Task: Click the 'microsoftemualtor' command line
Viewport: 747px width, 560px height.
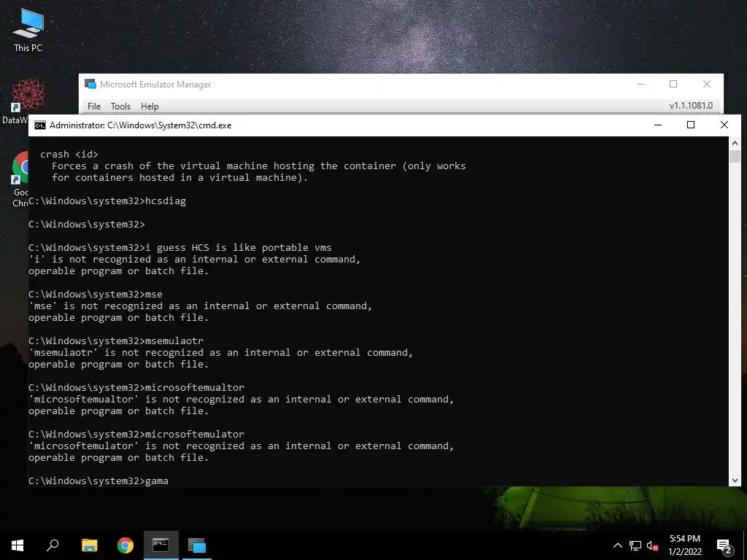Action: pyautogui.click(x=136, y=388)
